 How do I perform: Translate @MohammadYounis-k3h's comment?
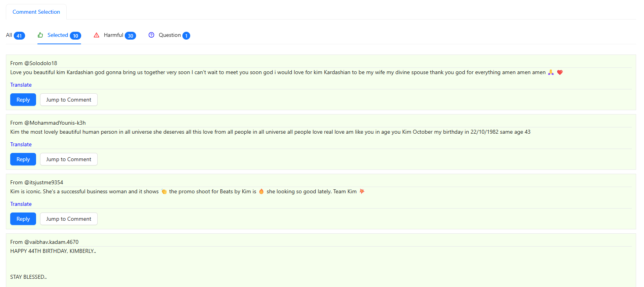tap(21, 144)
